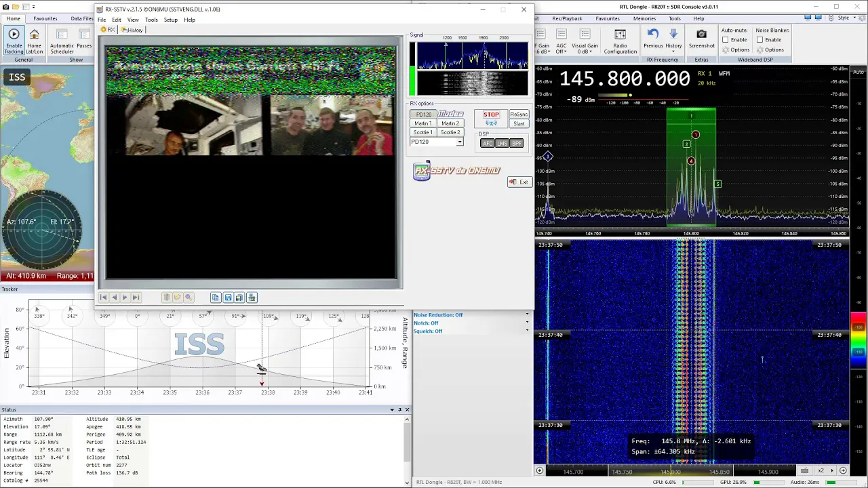Viewport: 868px width, 488px height.
Task: Go to previous image in RX-SSTV history
Action: (x=114, y=297)
